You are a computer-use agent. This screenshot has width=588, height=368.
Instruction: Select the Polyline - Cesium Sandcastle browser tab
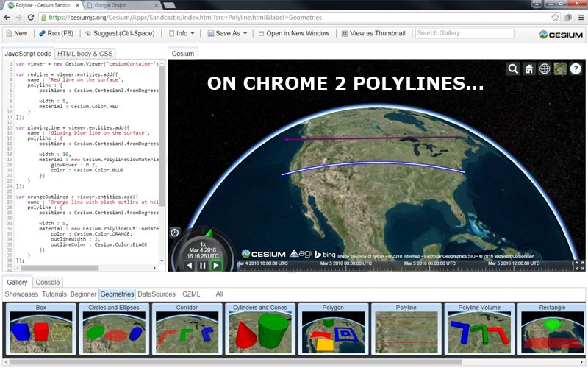[44, 5]
